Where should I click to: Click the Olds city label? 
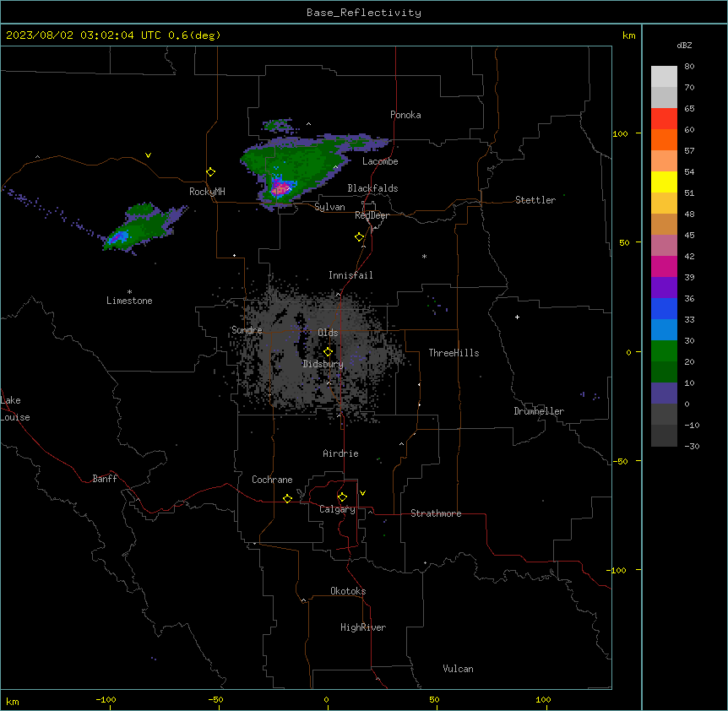[328, 333]
